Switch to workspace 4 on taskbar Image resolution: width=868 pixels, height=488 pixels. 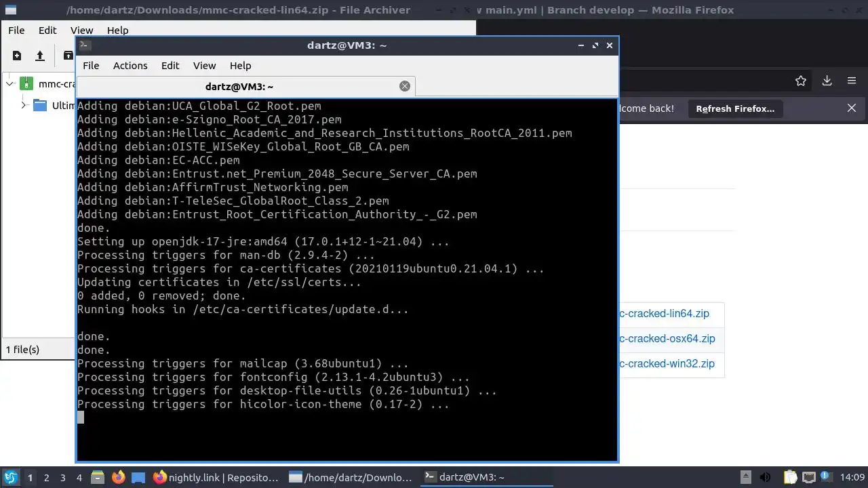(x=79, y=478)
